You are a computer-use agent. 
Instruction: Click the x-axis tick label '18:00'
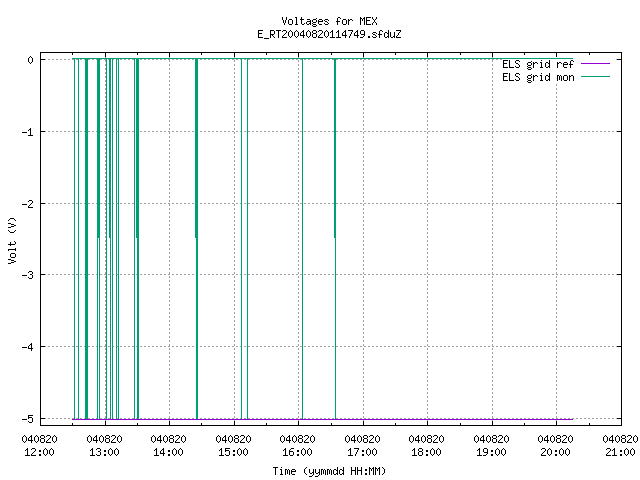click(427, 452)
